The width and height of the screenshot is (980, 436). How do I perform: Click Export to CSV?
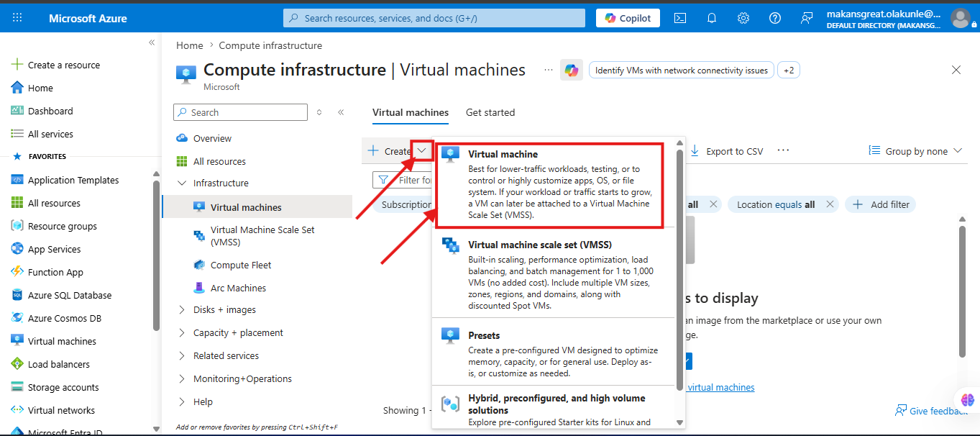726,151
